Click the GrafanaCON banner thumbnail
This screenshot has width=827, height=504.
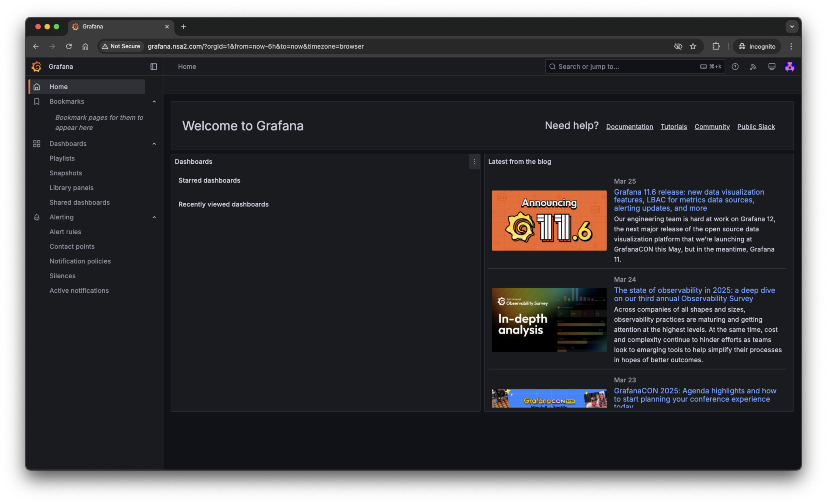point(549,399)
